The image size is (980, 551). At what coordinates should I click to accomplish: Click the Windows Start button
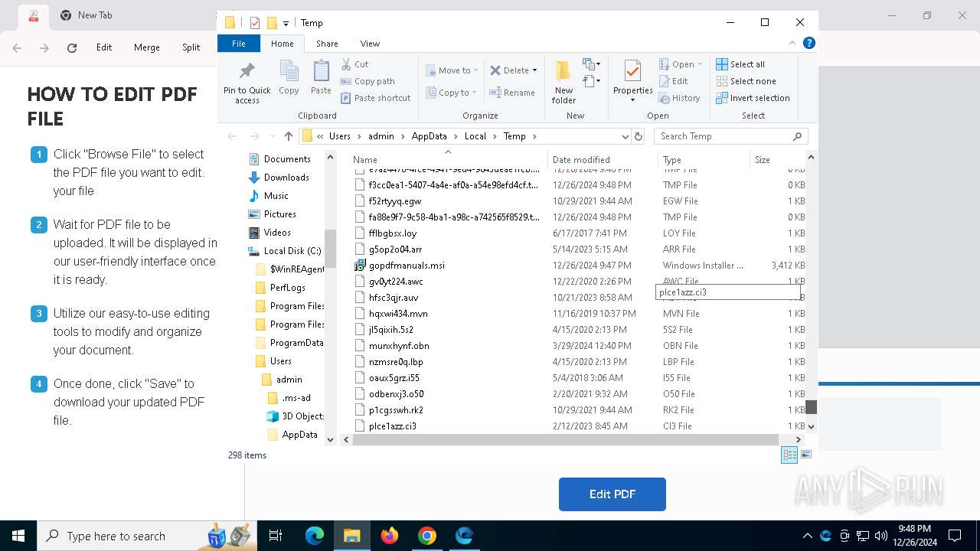click(x=18, y=536)
